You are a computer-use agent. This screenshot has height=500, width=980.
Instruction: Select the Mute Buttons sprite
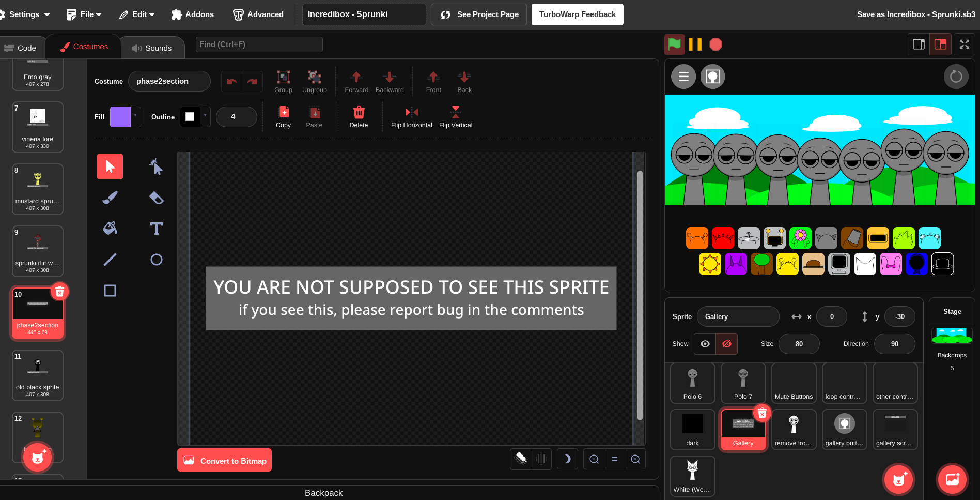794,383
